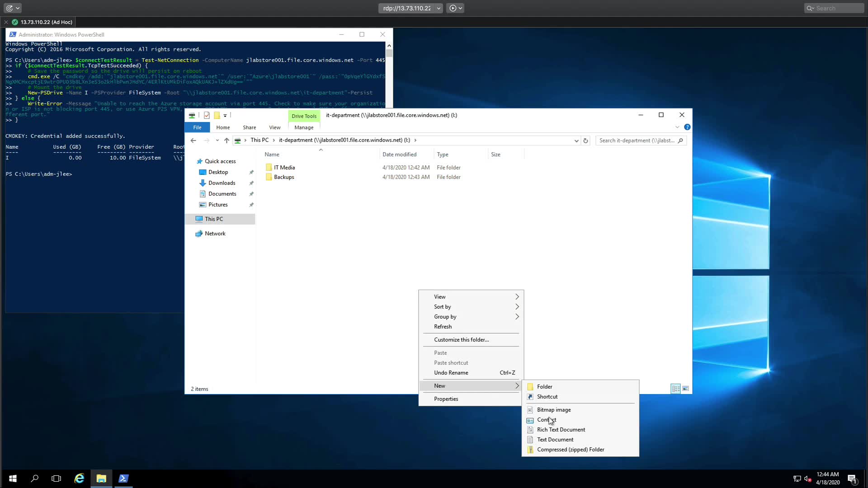868x488 pixels.
Task: Open Internet Explorer from the taskbar
Action: [x=79, y=479]
